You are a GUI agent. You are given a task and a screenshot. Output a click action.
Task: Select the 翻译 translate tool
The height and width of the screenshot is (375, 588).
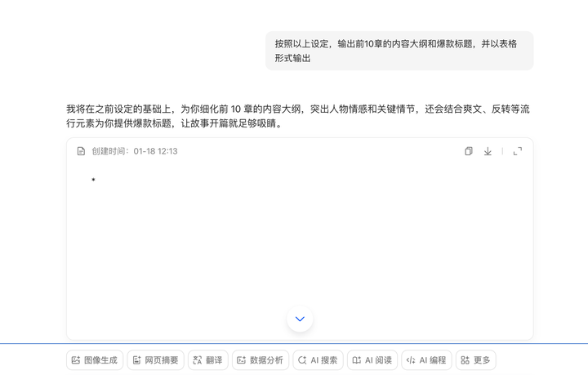[207, 360]
